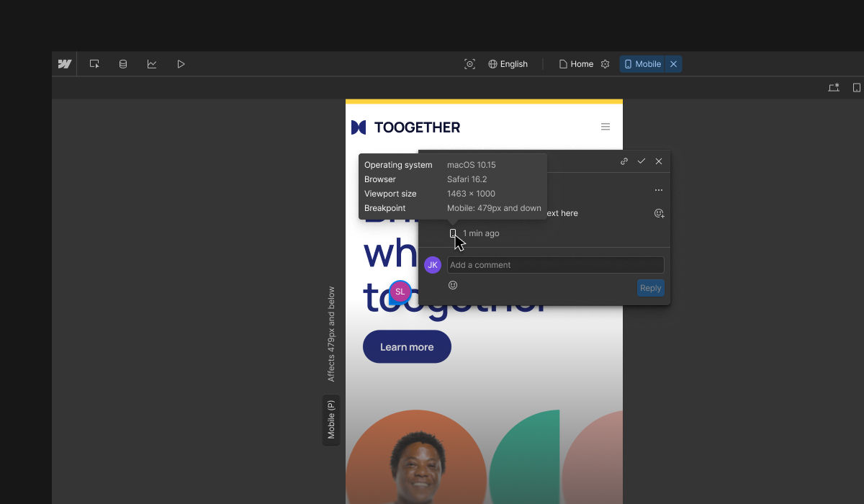Click the screenshot focus icon near English
This screenshot has height=504, width=864.
470,63
